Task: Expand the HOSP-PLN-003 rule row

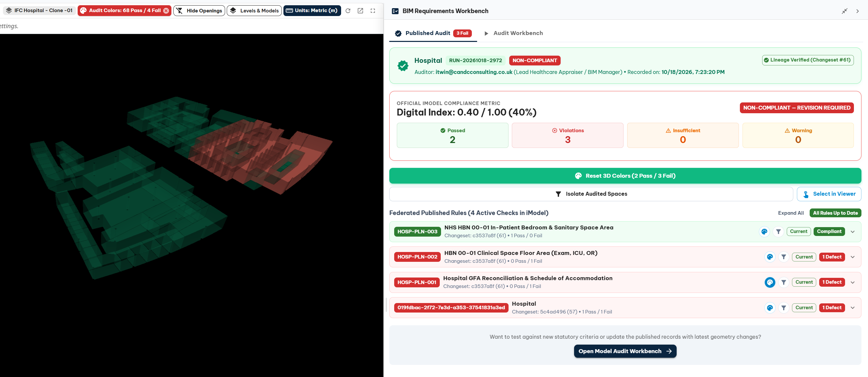Action: [x=853, y=232]
